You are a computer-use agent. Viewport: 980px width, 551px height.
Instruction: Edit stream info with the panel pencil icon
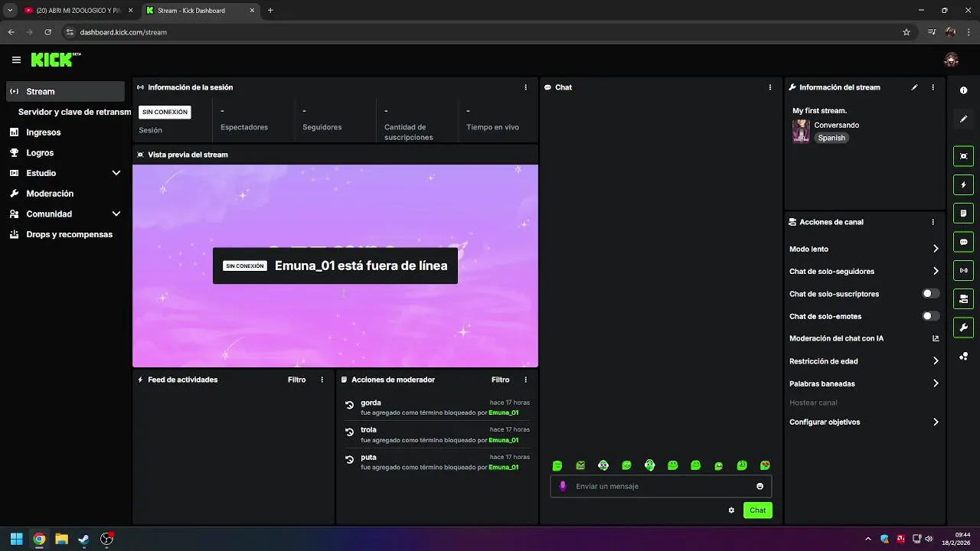tap(914, 87)
